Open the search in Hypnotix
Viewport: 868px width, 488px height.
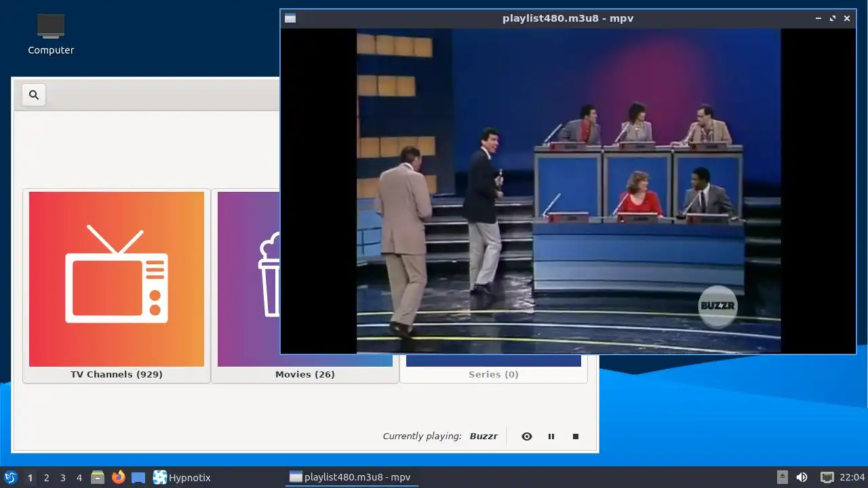[x=34, y=95]
